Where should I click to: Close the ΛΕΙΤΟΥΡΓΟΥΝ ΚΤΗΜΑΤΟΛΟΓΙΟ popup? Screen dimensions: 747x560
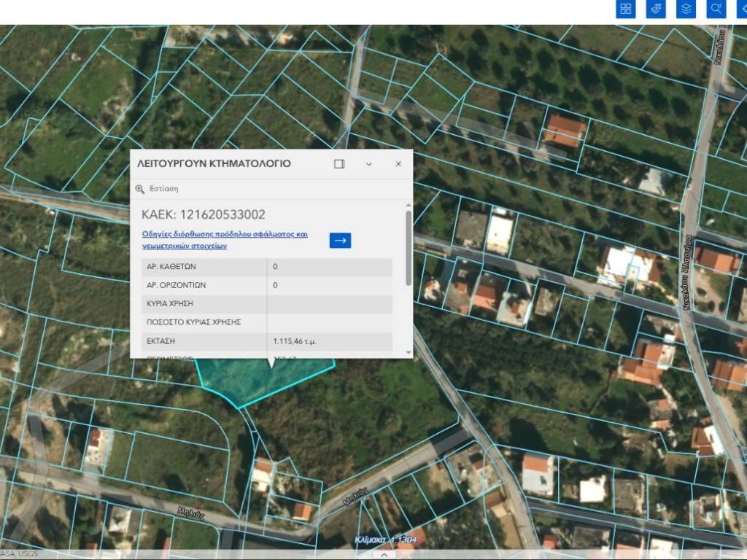(398, 164)
